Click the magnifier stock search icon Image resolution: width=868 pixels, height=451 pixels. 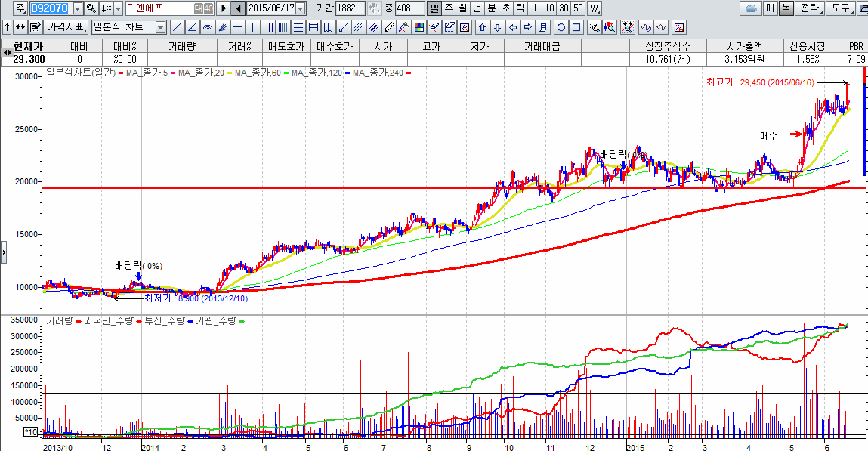(x=91, y=8)
